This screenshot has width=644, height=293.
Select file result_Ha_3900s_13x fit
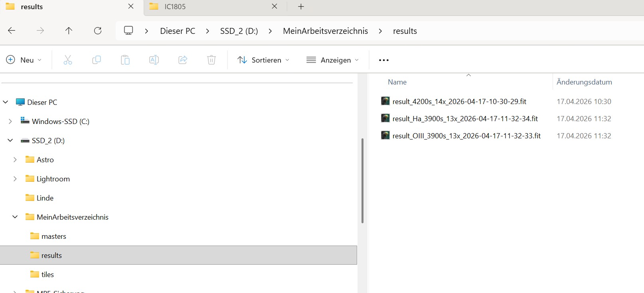pyautogui.click(x=465, y=119)
